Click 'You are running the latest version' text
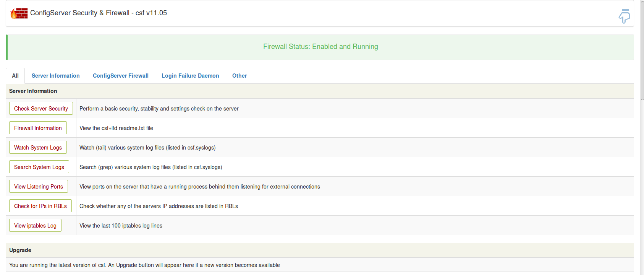This screenshot has width=644, height=275. click(144, 265)
